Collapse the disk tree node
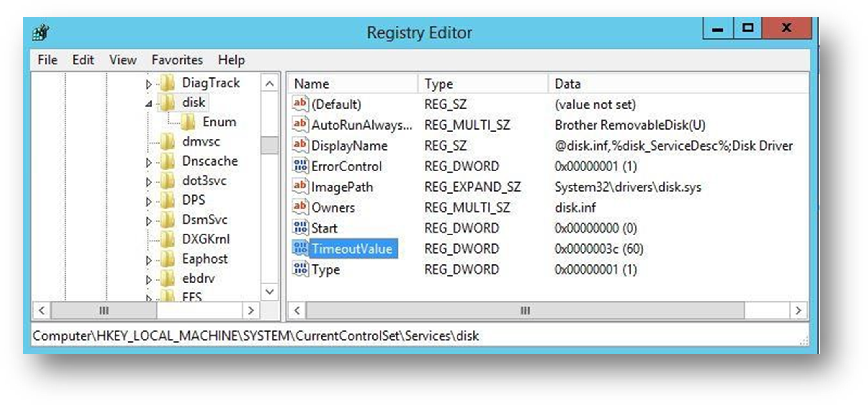 (x=149, y=104)
